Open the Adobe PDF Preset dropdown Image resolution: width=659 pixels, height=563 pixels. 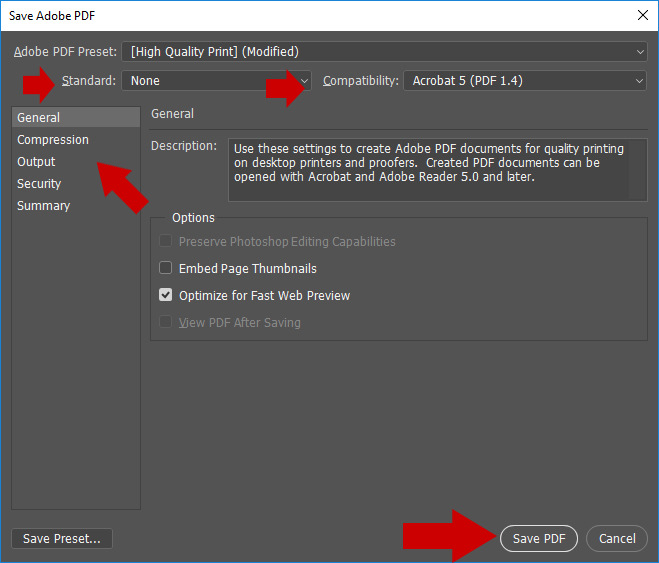coord(384,52)
